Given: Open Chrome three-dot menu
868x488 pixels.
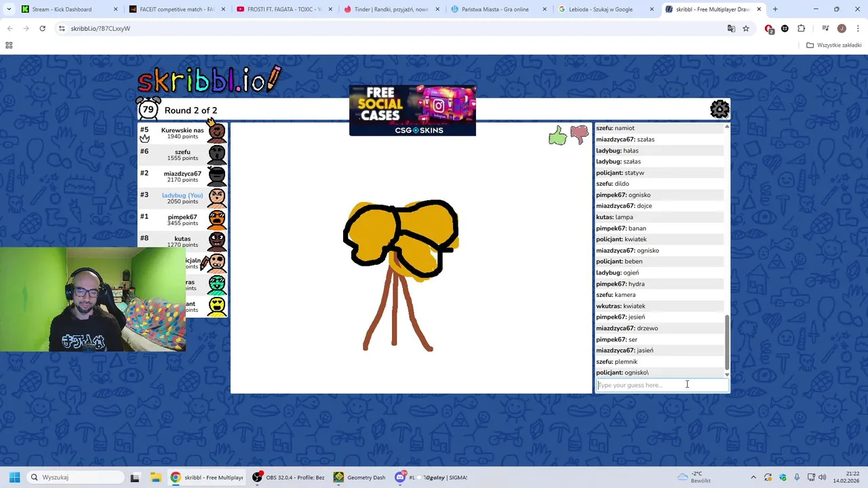Looking at the screenshot, I should [857, 28].
